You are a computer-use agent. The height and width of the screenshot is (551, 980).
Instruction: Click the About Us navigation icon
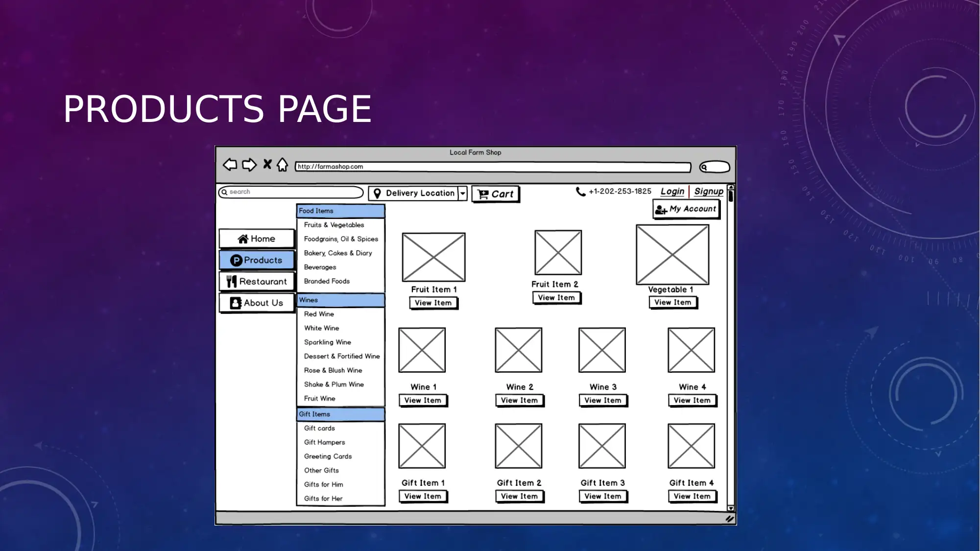(236, 303)
